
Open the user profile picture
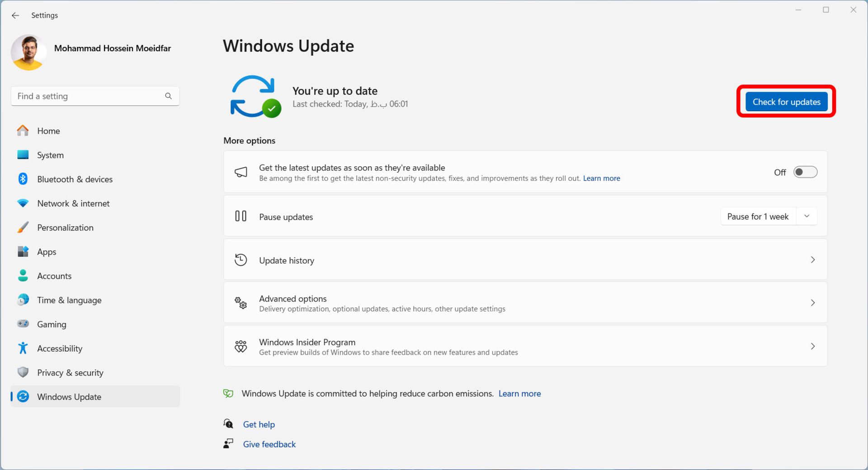[28, 52]
